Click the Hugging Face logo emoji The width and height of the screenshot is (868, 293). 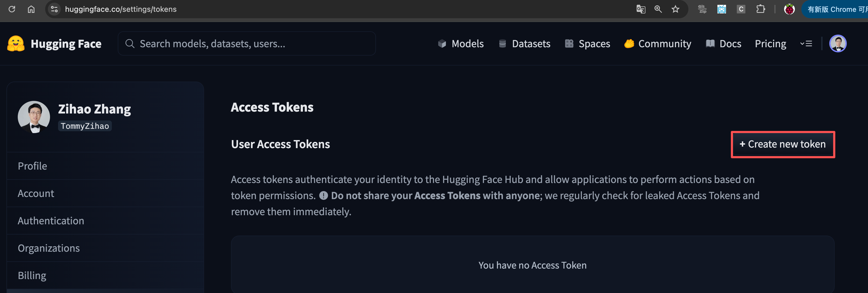coord(16,44)
